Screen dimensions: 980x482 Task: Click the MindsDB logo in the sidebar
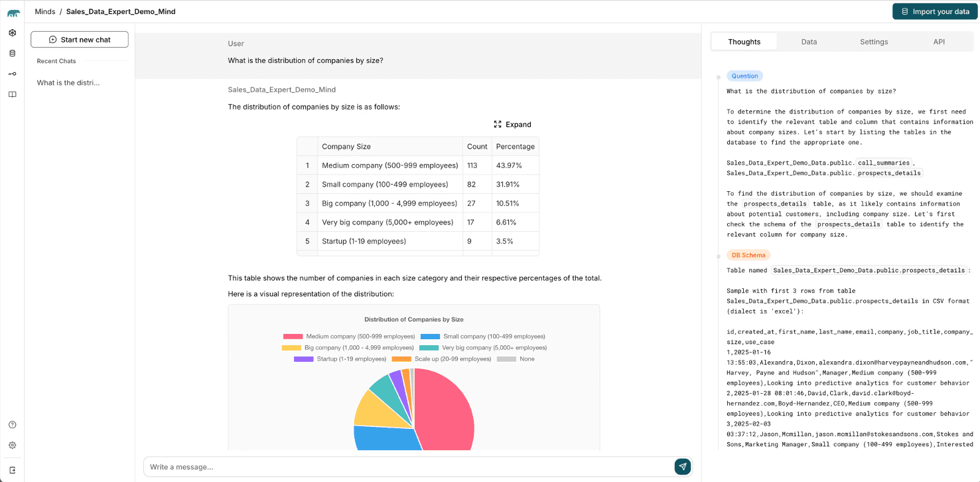pos(12,11)
